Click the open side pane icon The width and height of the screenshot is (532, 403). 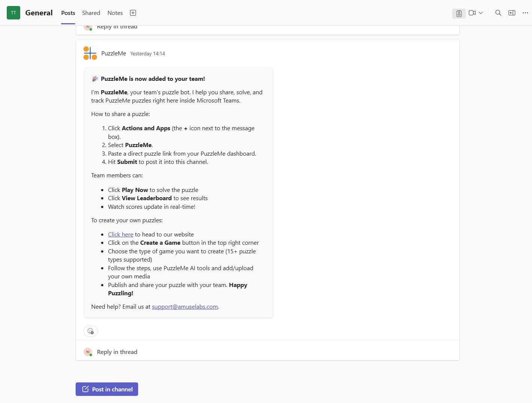(x=512, y=13)
